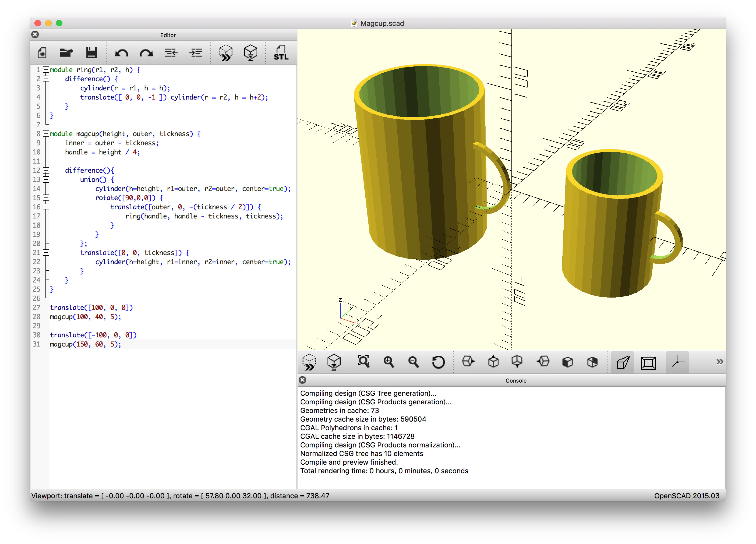Unindent the selected code with the unindent icon
756x544 pixels.
(171, 53)
